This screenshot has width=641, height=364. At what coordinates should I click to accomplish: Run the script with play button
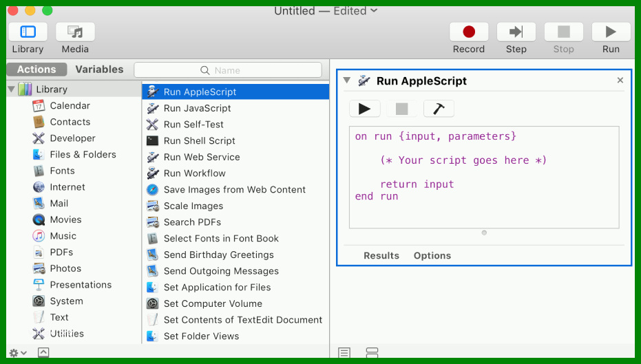click(x=365, y=109)
